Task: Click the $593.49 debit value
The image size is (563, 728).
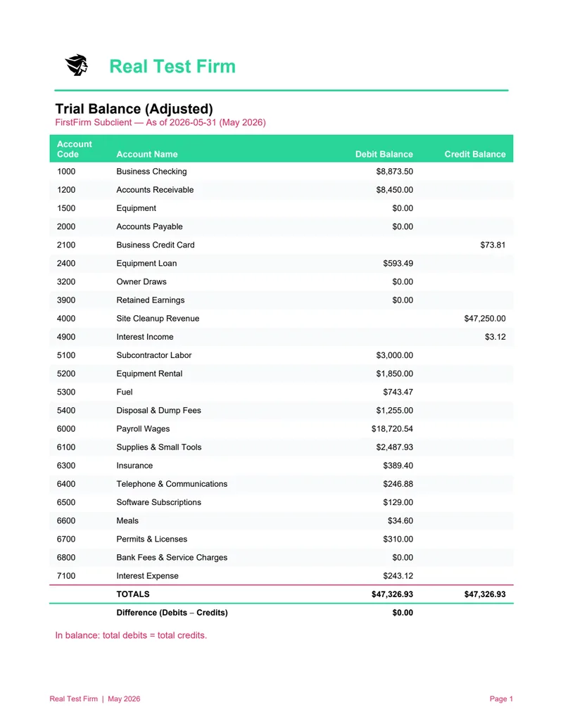Action: pyautogui.click(x=398, y=263)
